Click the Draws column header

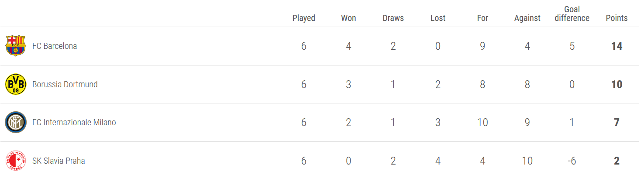[393, 18]
